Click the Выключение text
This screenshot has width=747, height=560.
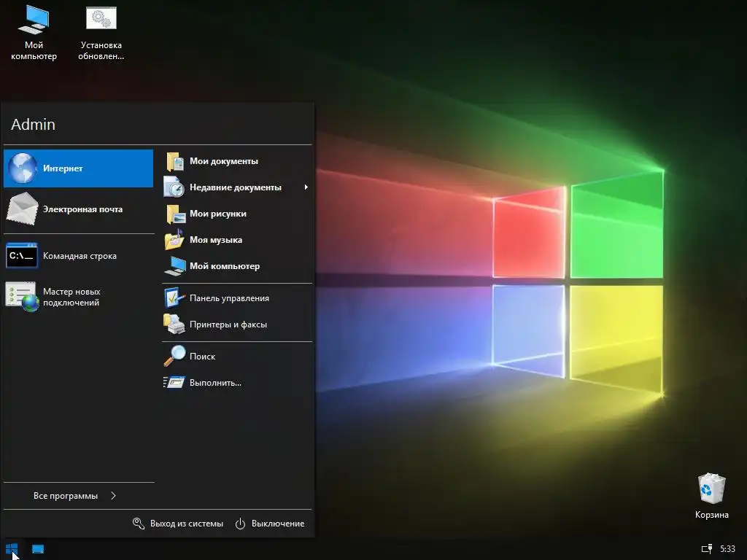278,524
